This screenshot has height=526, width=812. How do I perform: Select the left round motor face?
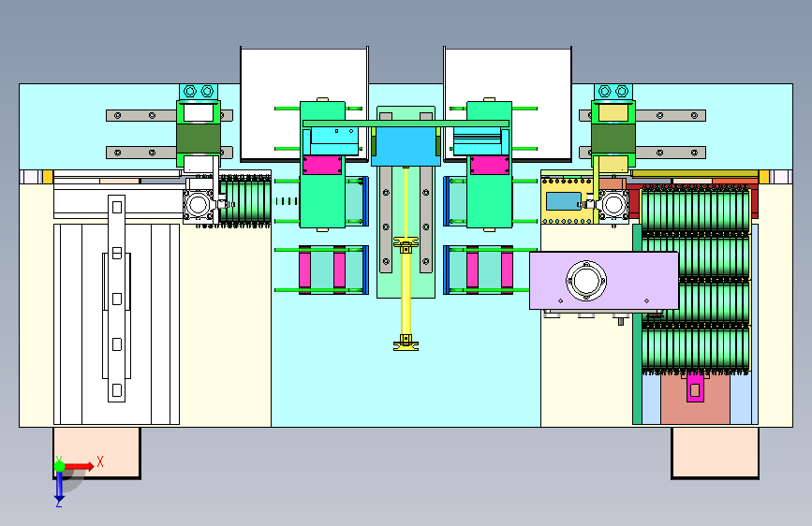[x=198, y=205]
